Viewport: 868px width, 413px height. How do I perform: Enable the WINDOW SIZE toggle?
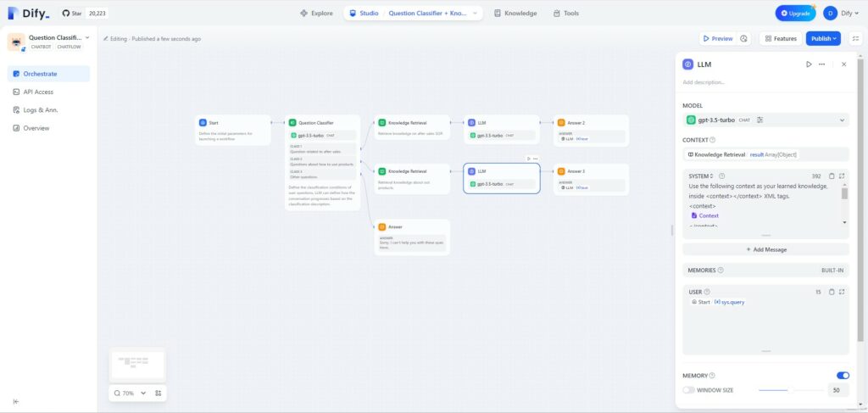pyautogui.click(x=688, y=390)
